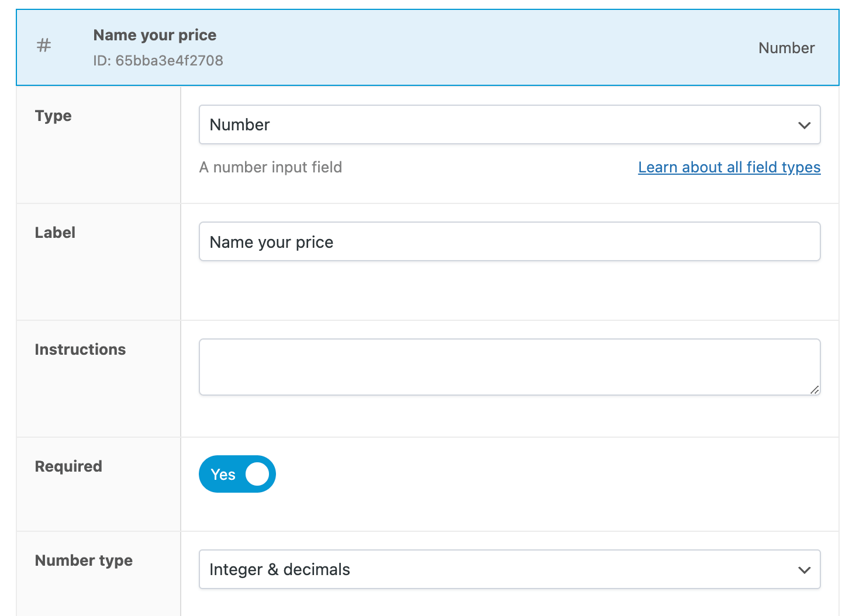Grab the Instructions textarea resize handle
849x616 pixels.
point(815,390)
